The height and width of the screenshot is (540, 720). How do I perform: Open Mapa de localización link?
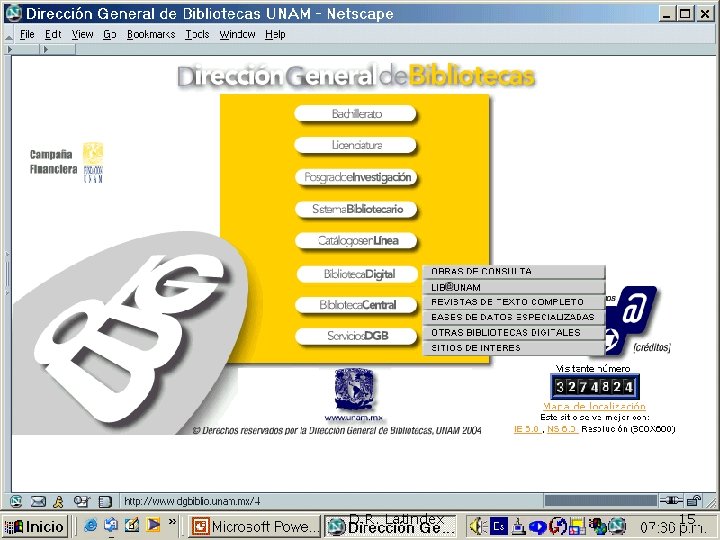(594, 406)
